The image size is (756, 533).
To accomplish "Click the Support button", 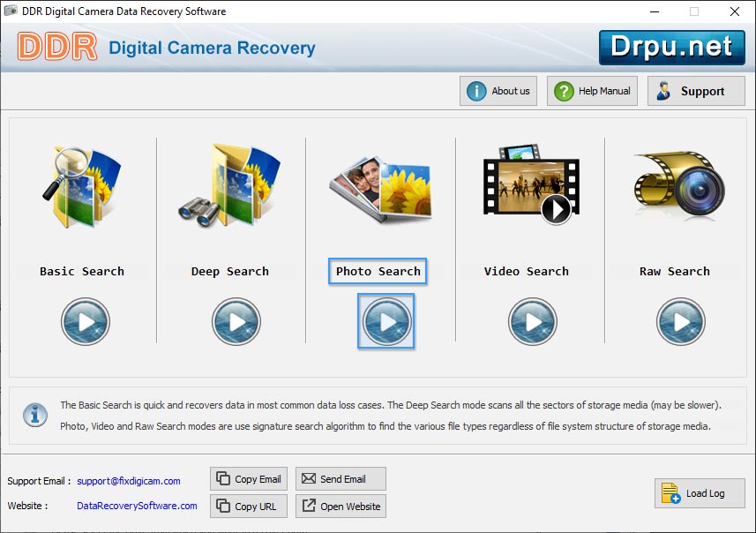I will coord(696,91).
